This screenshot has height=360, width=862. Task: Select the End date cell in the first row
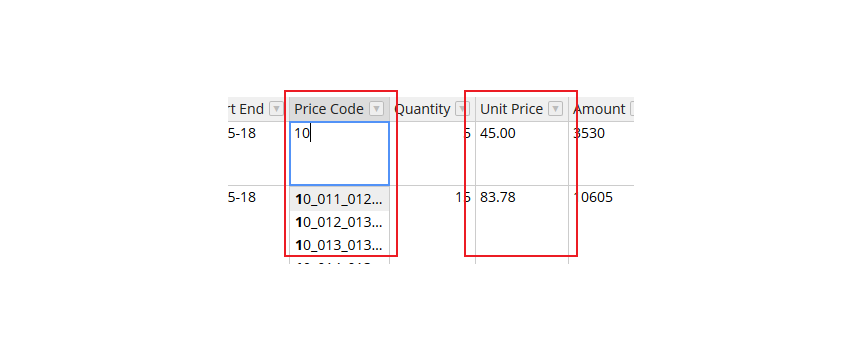(258, 153)
